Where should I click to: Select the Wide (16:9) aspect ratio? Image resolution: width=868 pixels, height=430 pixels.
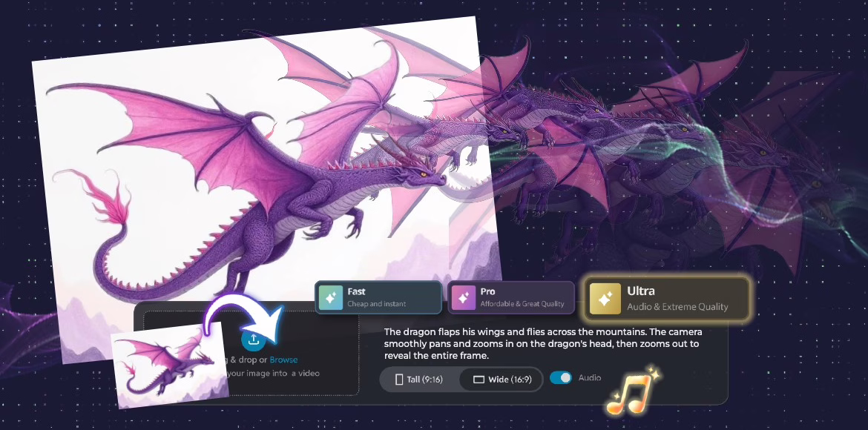coord(500,379)
